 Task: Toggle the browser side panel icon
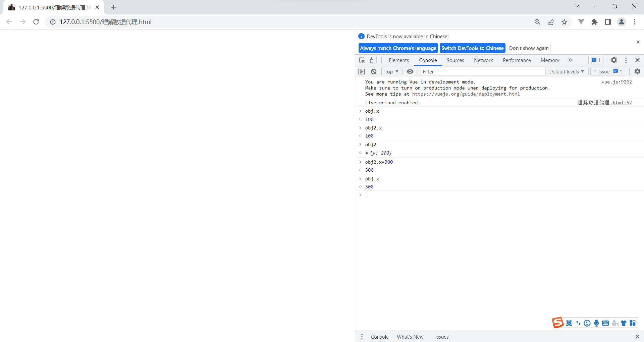click(x=608, y=22)
